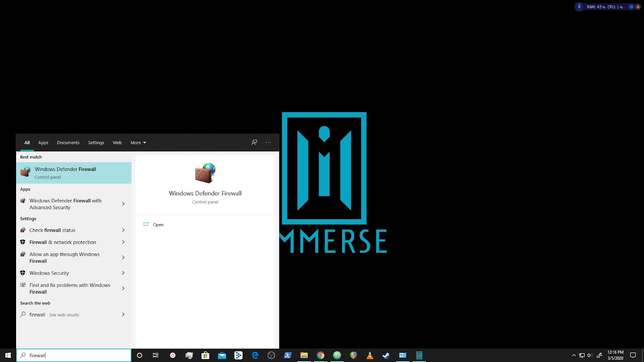Open the taskbar clock and date
The width and height of the screenshot is (644, 362).
615,355
